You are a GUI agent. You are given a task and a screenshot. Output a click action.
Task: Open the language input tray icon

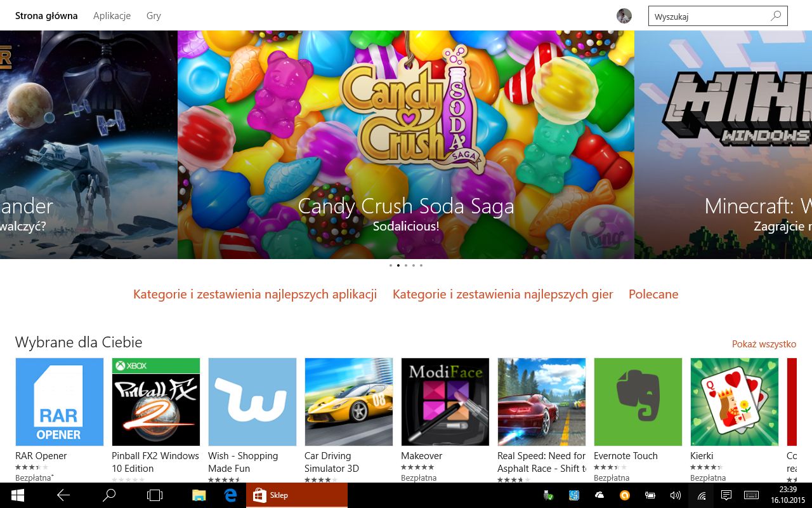(x=574, y=495)
